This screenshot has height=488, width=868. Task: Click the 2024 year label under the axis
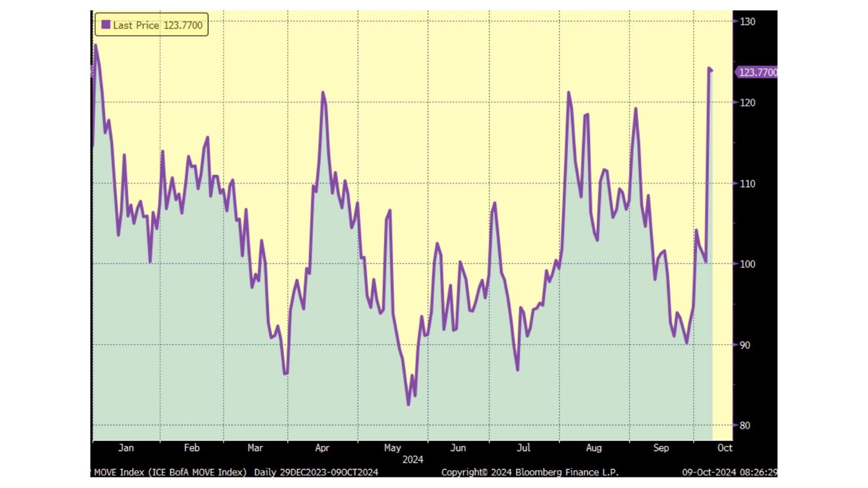click(x=413, y=460)
